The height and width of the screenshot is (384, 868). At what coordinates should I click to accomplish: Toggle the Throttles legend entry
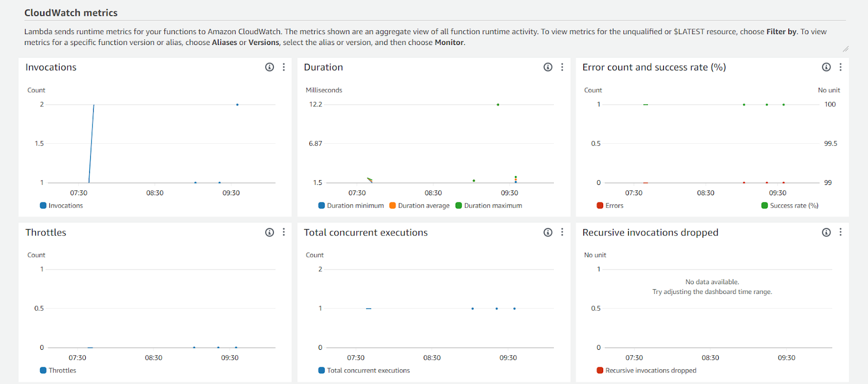58,370
